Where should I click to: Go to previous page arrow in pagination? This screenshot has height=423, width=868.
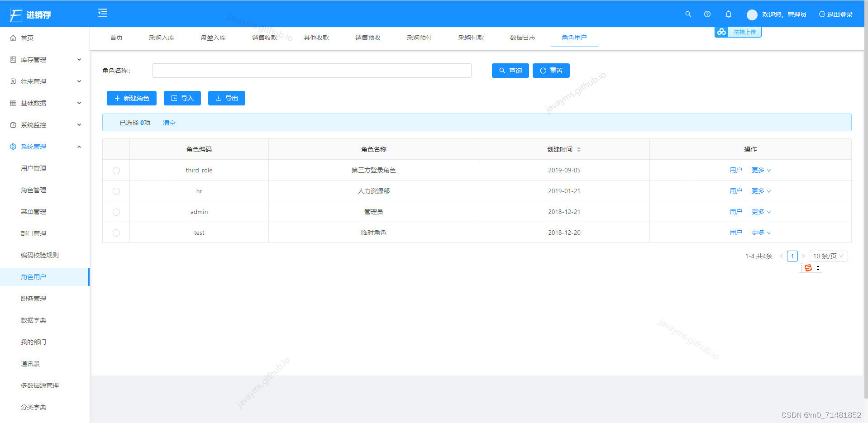pyautogui.click(x=781, y=256)
